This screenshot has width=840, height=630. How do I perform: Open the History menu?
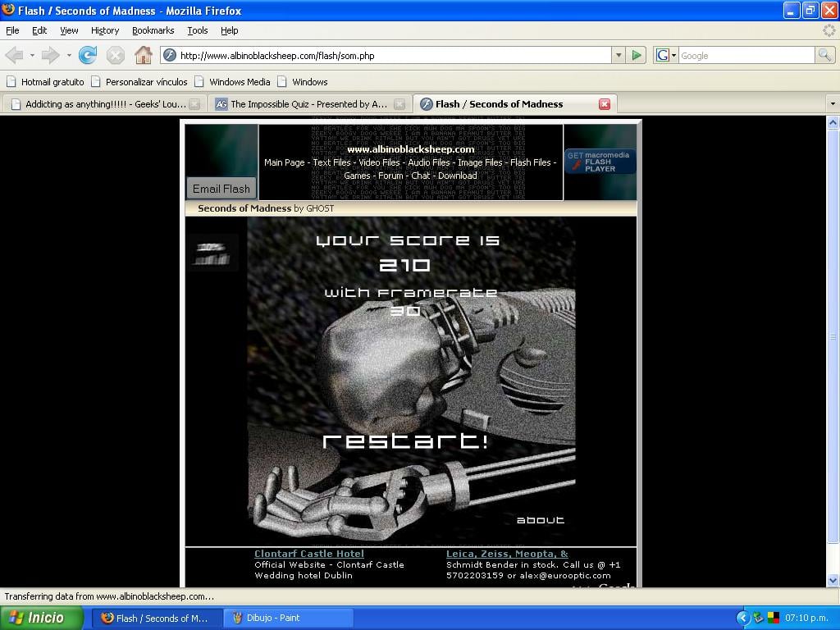(105, 30)
